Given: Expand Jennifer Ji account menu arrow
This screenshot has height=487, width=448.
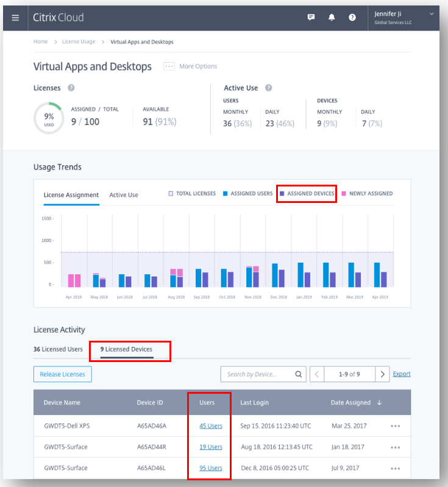Looking at the screenshot, I should 432,13.
